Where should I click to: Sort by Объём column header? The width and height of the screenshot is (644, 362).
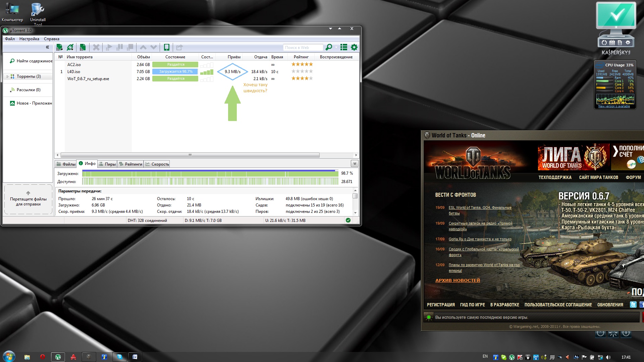tap(142, 57)
